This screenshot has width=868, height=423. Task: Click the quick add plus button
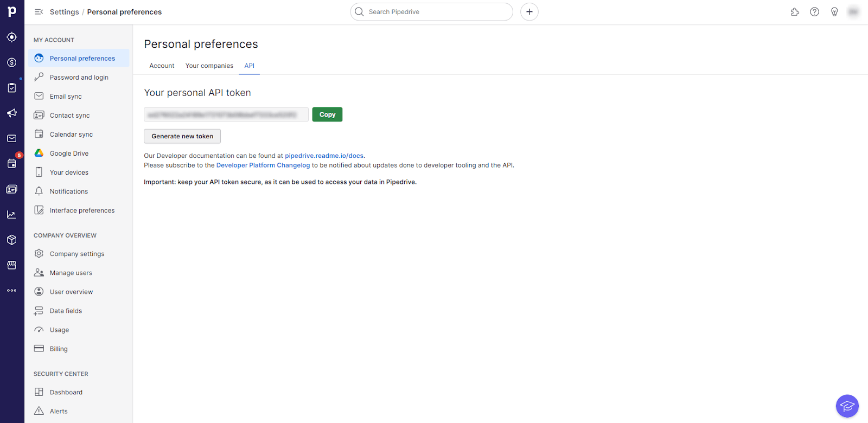pyautogui.click(x=529, y=12)
